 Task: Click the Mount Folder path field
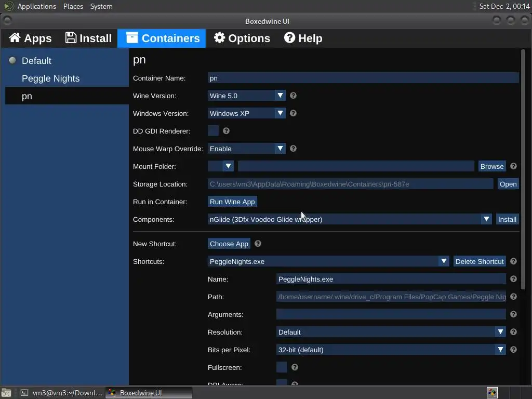(x=356, y=166)
